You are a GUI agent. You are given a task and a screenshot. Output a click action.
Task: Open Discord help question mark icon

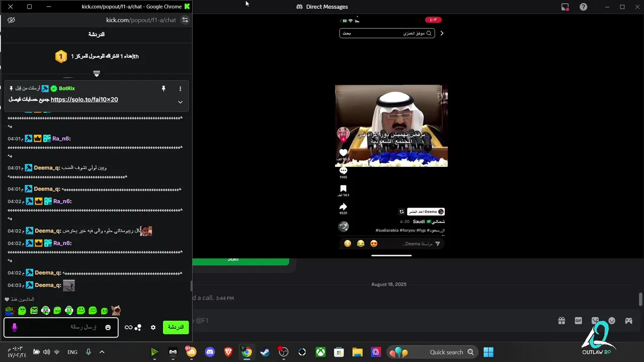[583, 7]
